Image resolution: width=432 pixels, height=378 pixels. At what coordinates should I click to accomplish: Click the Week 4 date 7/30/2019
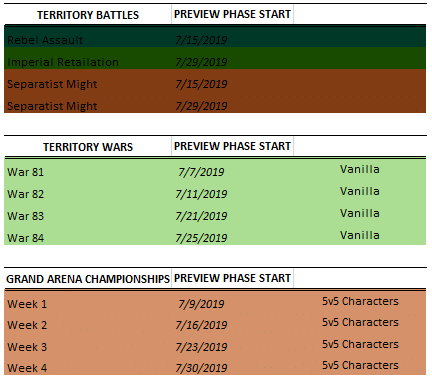click(201, 368)
